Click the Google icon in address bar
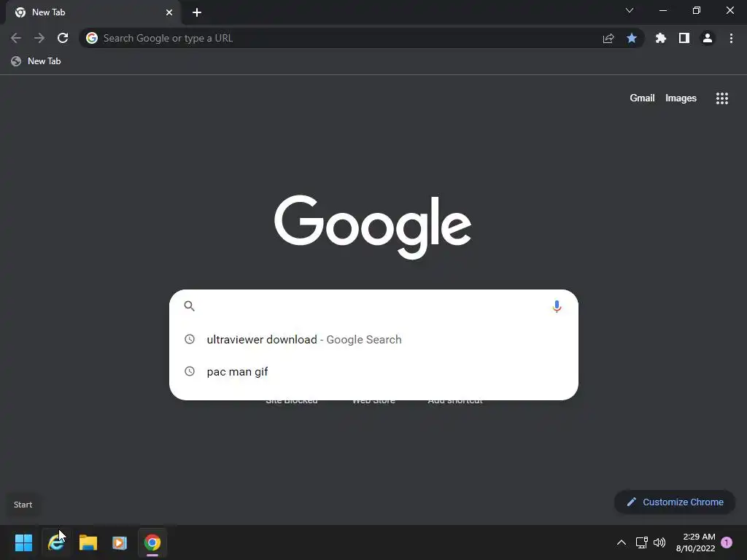This screenshot has width=747, height=560. [92, 38]
